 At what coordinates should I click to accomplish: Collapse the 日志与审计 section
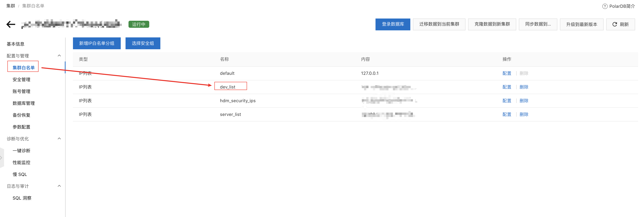click(x=59, y=186)
